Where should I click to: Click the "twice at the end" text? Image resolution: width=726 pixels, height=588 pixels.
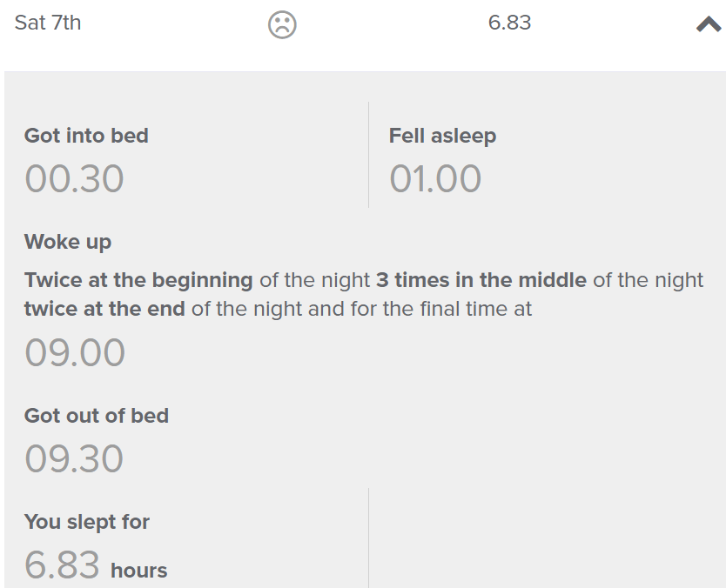[104, 309]
